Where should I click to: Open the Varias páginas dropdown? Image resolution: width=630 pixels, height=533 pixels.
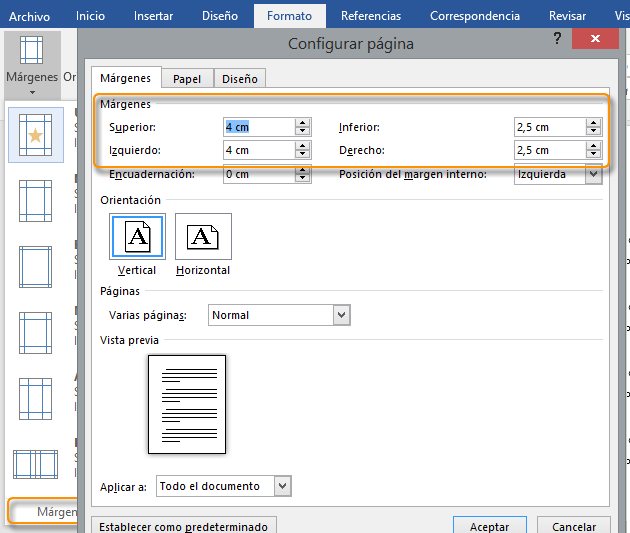(342, 315)
